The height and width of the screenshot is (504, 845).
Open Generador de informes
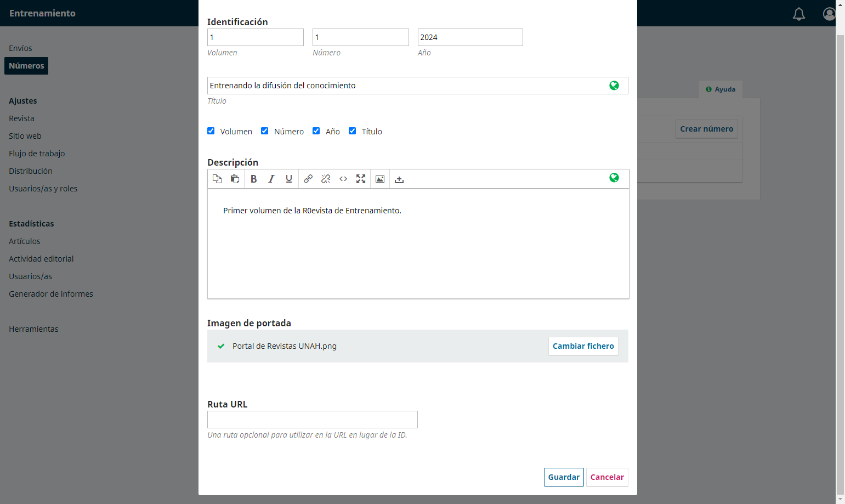[x=51, y=294]
